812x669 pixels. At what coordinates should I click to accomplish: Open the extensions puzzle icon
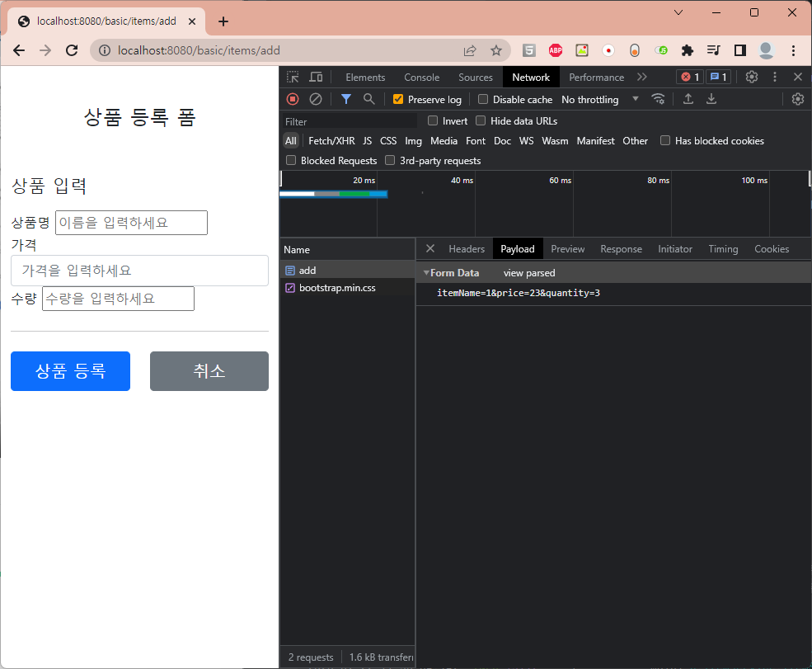(x=688, y=50)
